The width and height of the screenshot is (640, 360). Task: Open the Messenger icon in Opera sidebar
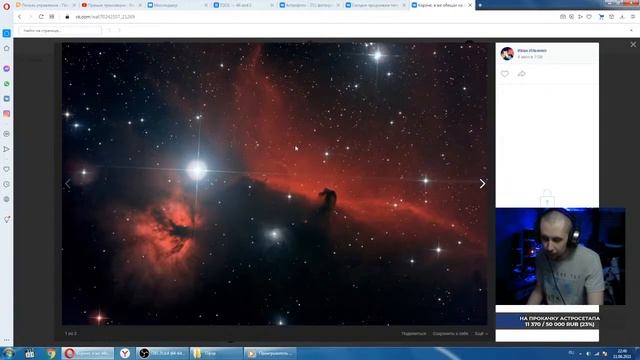point(7,69)
